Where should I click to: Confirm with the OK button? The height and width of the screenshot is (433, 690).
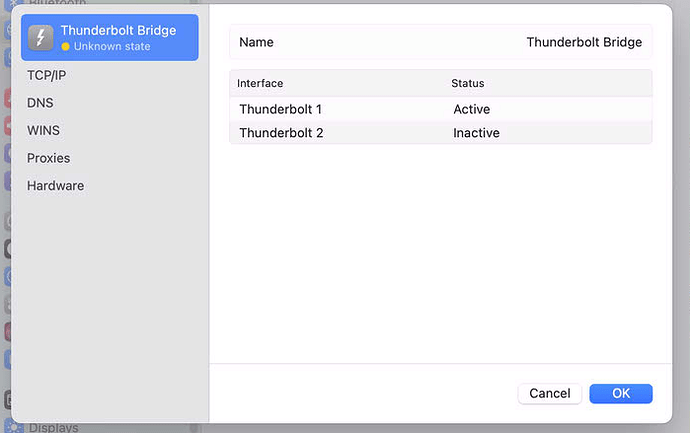click(620, 393)
